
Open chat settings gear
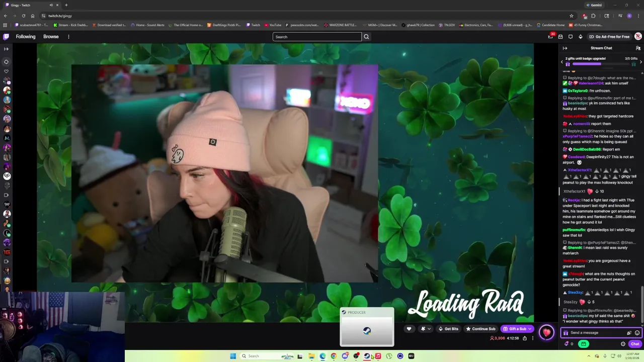(623, 344)
